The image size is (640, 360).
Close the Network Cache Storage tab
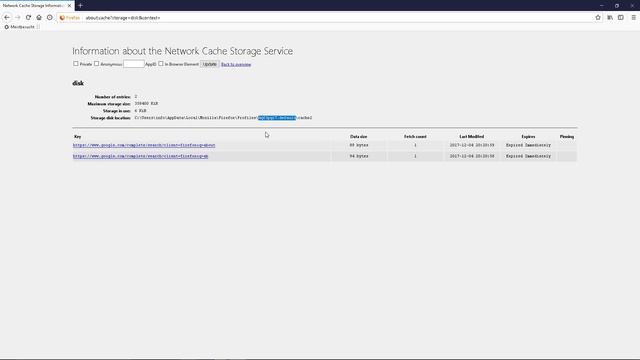(x=69, y=6)
